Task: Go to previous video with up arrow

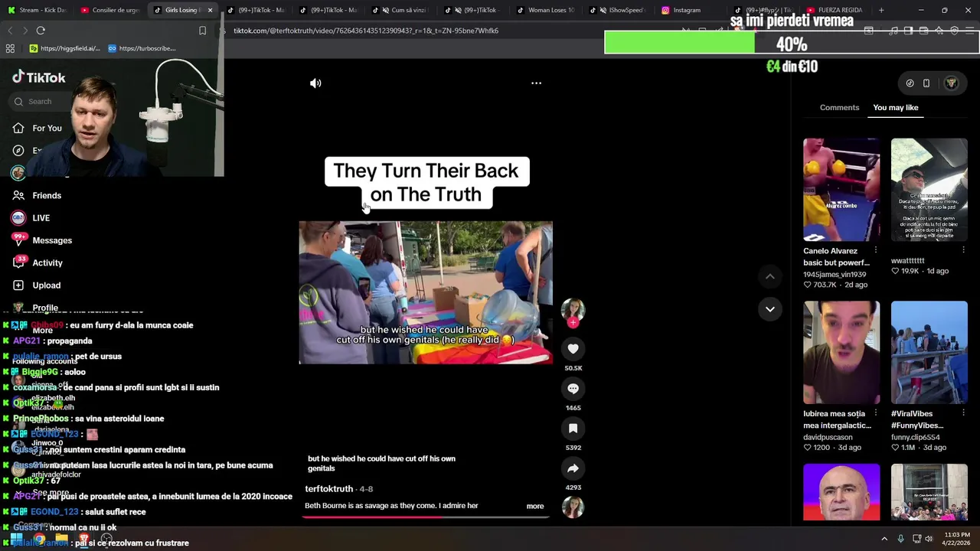Action: (x=770, y=276)
